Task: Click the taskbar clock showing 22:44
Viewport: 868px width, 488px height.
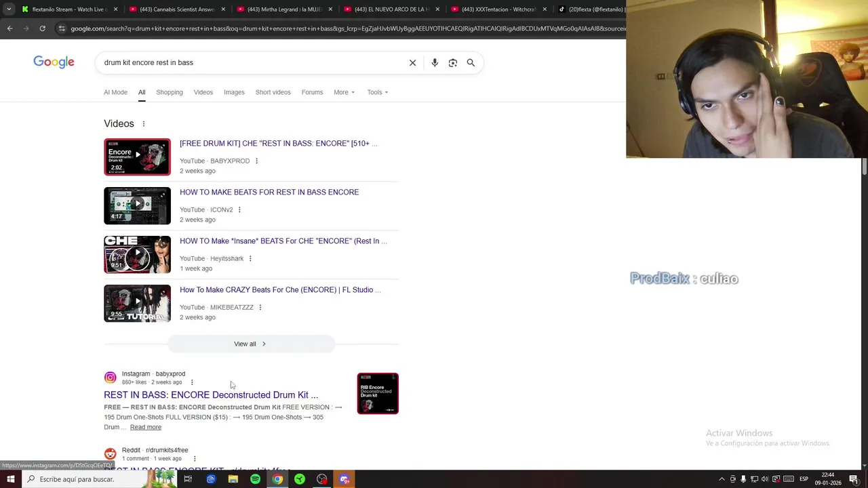Action: tap(829, 479)
